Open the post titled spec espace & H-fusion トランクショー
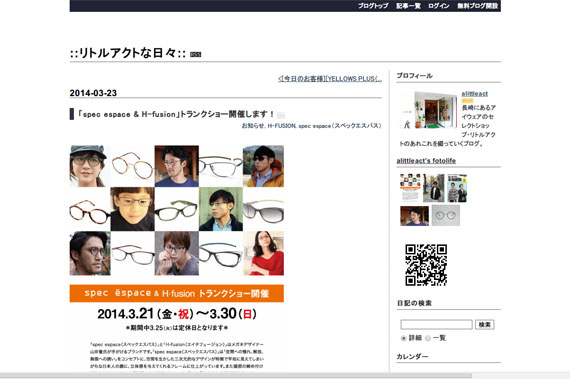This screenshot has width=570, height=379. (176, 114)
